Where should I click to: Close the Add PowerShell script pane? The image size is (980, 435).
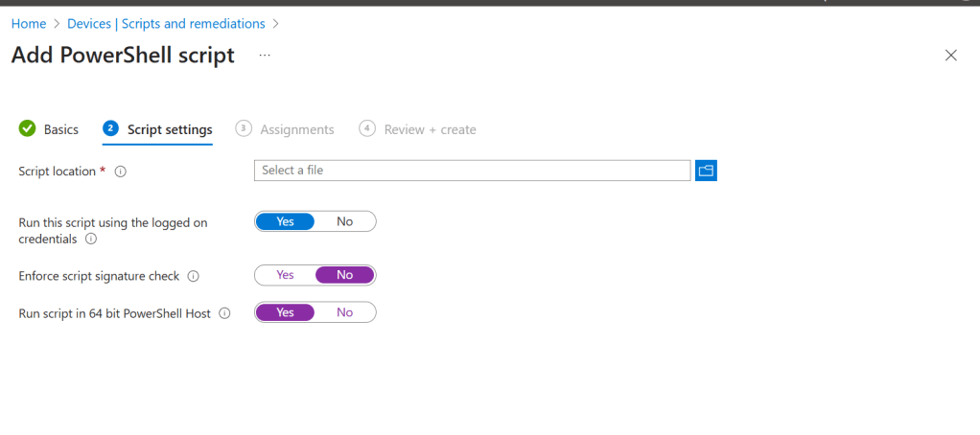[x=950, y=56]
